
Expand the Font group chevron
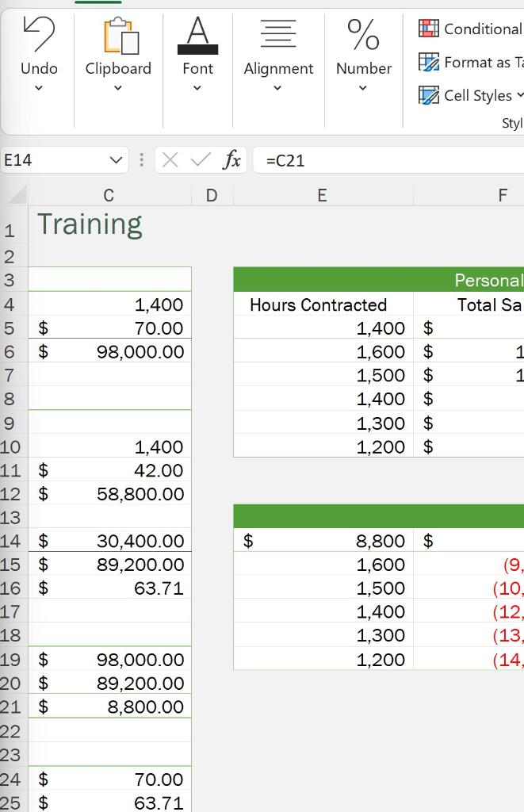(x=197, y=88)
